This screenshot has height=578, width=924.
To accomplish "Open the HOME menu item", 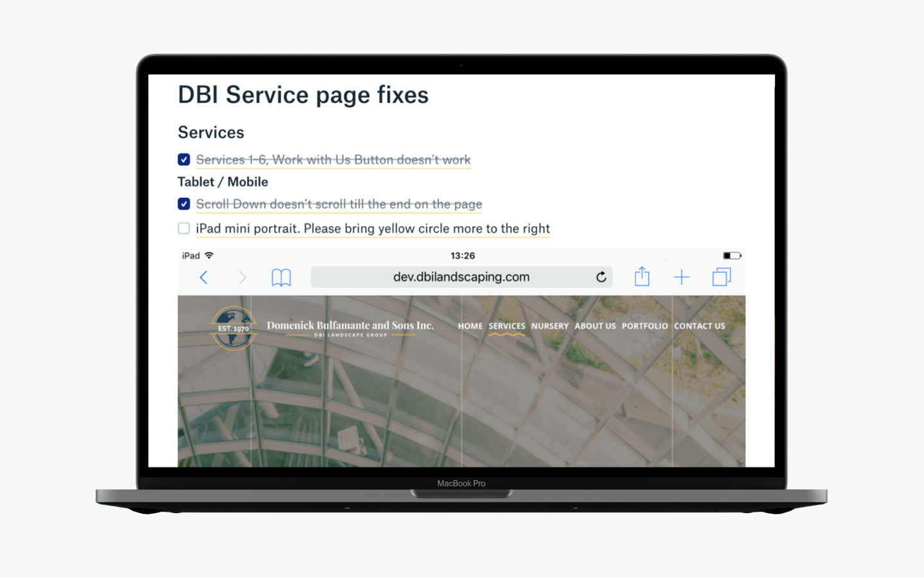I will tap(470, 326).
